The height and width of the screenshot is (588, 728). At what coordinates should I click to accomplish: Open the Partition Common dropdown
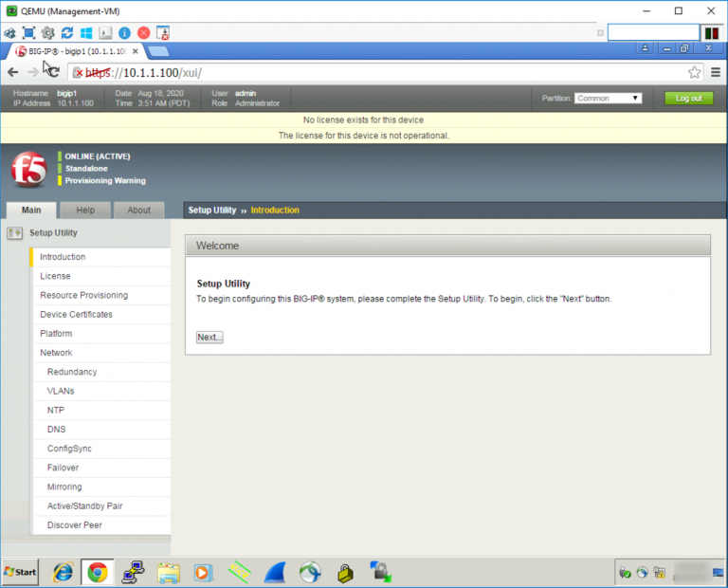609,98
